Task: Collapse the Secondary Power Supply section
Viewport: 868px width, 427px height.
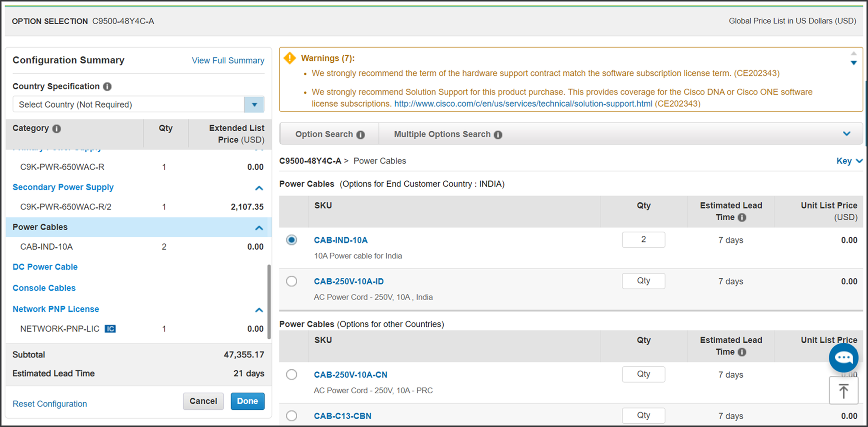Action: tap(259, 188)
